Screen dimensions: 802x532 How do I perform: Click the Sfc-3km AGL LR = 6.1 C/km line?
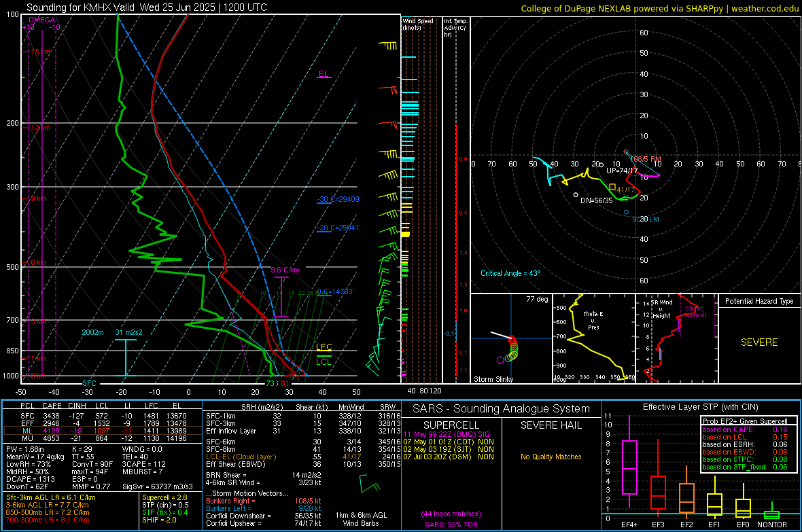[51, 497]
